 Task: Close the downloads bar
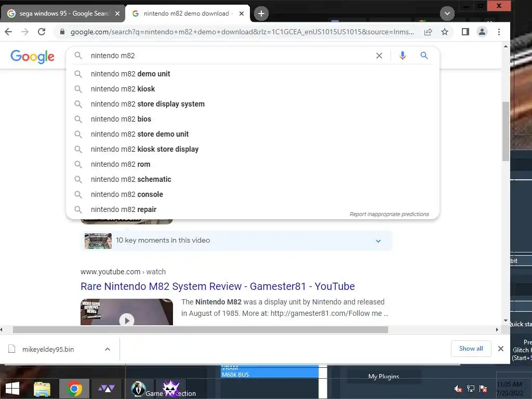point(500,349)
